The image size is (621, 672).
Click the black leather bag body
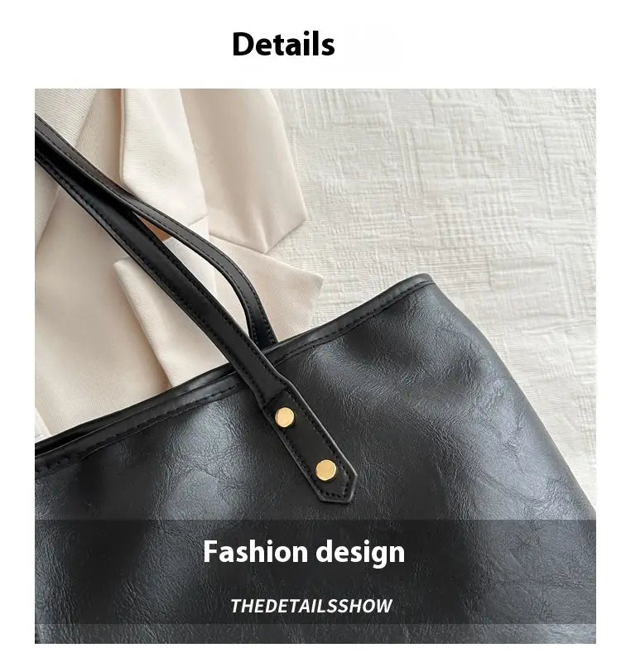coord(429,429)
